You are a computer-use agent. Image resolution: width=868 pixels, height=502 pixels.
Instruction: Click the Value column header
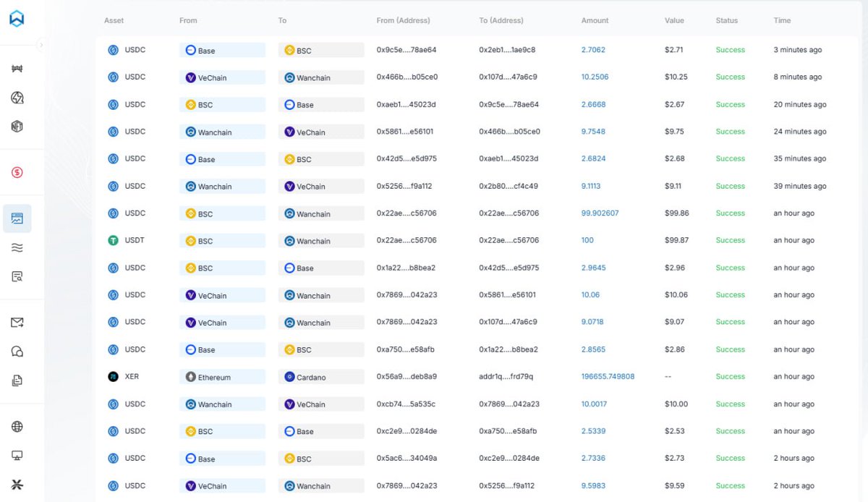[x=674, y=20]
